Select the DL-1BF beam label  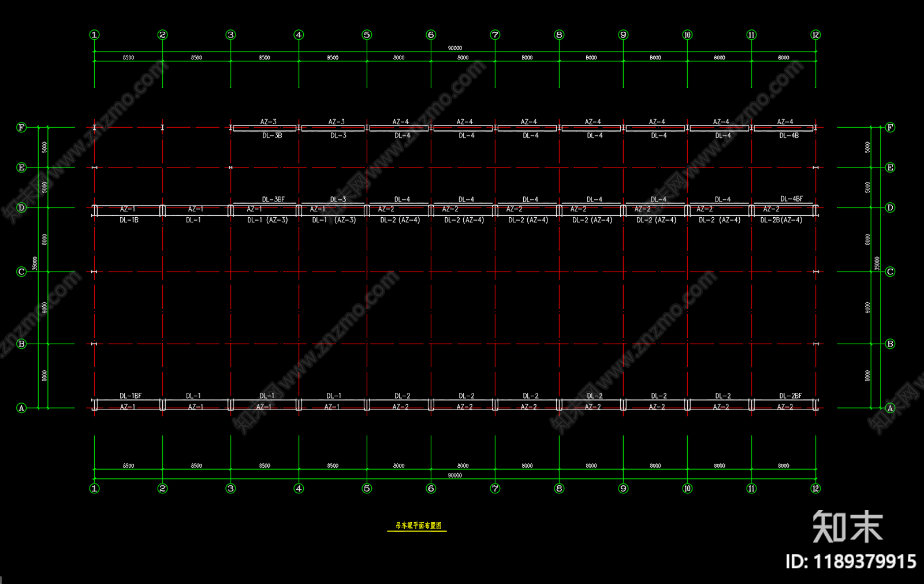[131, 396]
